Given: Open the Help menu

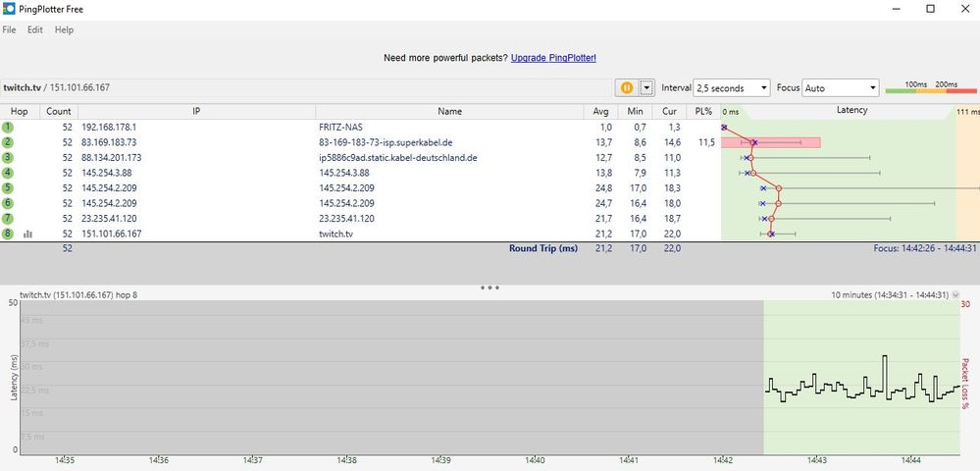Looking at the screenshot, I should point(64,29).
